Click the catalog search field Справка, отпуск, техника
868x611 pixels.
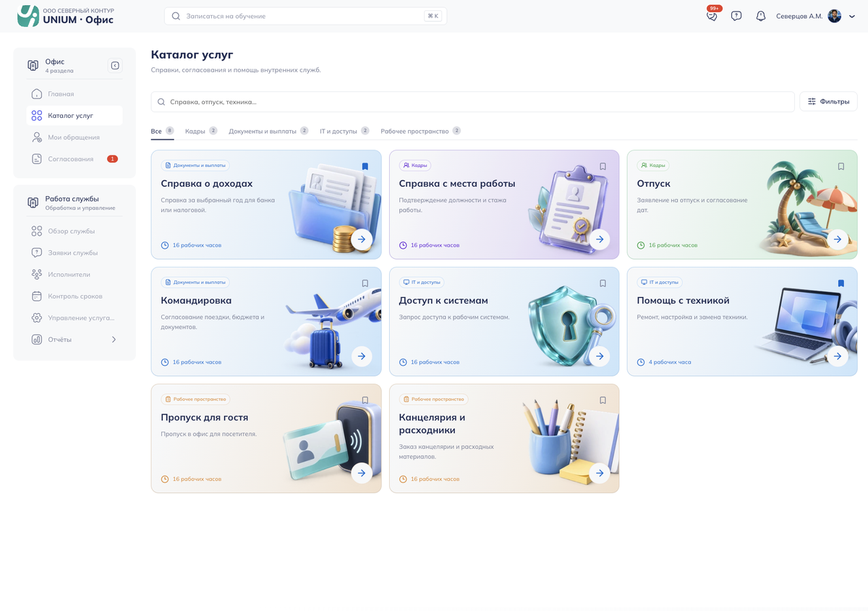click(472, 102)
